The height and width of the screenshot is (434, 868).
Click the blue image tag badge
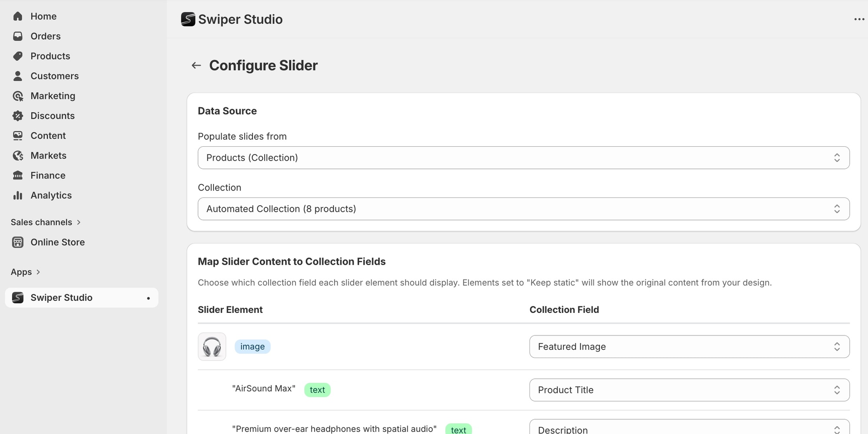click(253, 347)
